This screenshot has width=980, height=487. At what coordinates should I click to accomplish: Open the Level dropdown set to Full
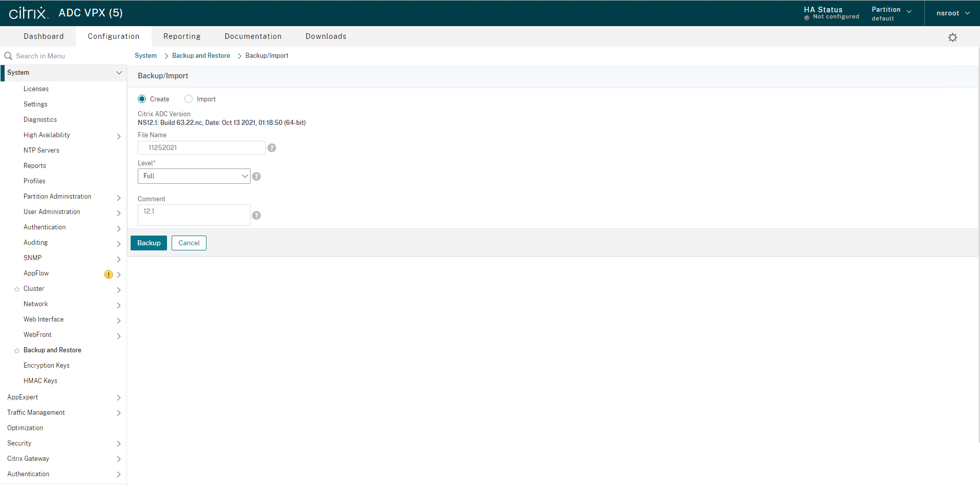(x=194, y=176)
